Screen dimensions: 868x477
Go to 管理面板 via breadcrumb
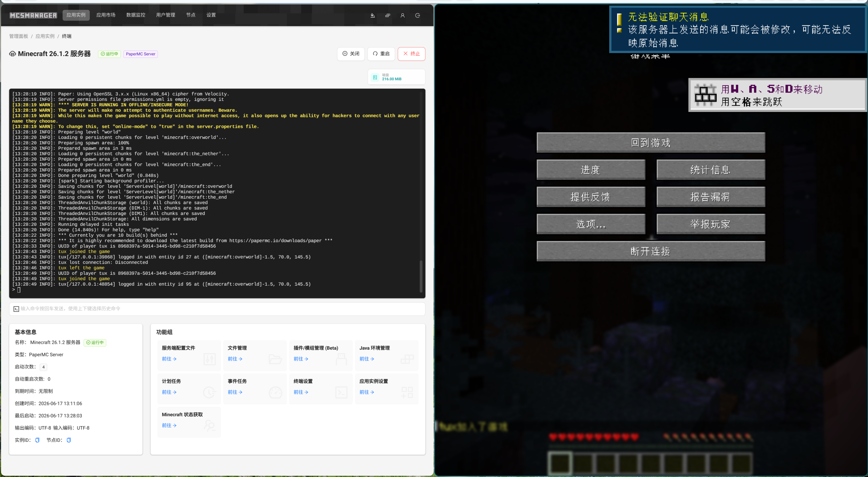coord(19,36)
